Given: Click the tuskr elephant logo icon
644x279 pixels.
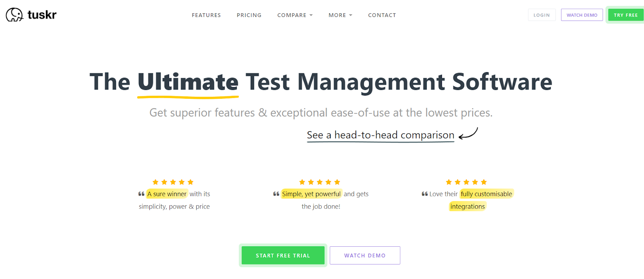Looking at the screenshot, I should [14, 15].
